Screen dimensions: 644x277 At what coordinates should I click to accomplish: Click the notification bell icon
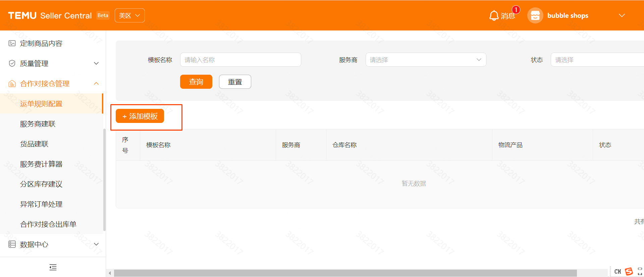click(x=494, y=16)
